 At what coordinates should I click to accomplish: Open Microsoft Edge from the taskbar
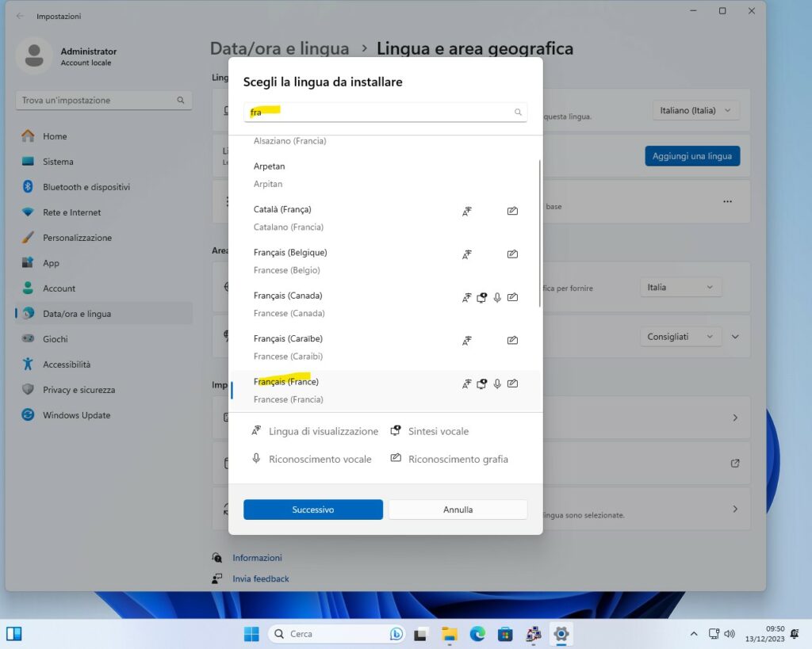477,634
